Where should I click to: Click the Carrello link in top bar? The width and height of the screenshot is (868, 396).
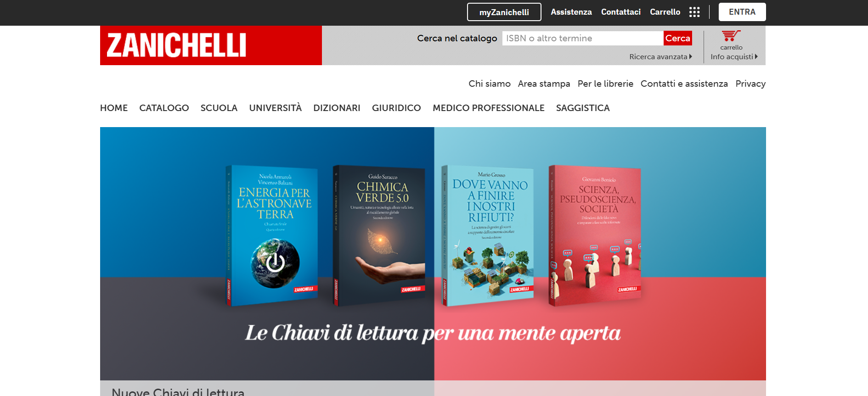pos(665,12)
